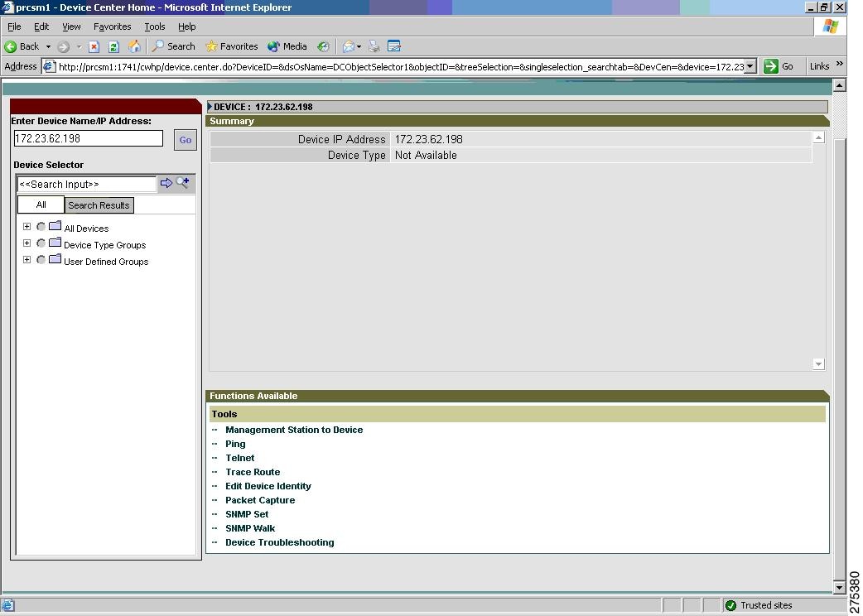Click the Summary panel scroll down arrow
This screenshot has width=863, height=616.
pos(818,363)
